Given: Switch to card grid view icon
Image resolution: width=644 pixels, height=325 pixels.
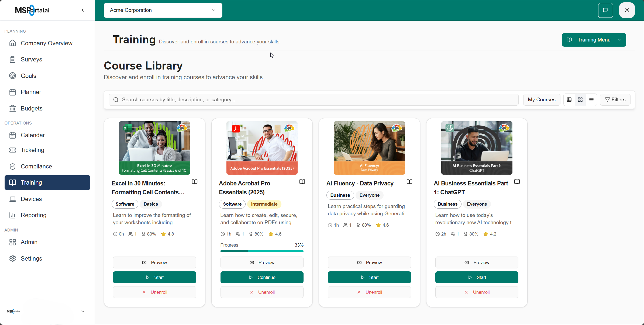Looking at the screenshot, I should (580, 100).
